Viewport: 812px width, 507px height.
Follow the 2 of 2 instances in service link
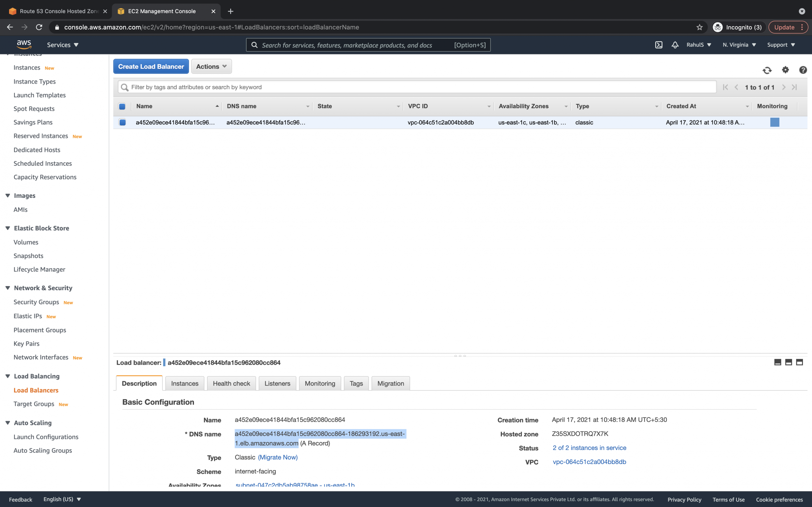589,448
